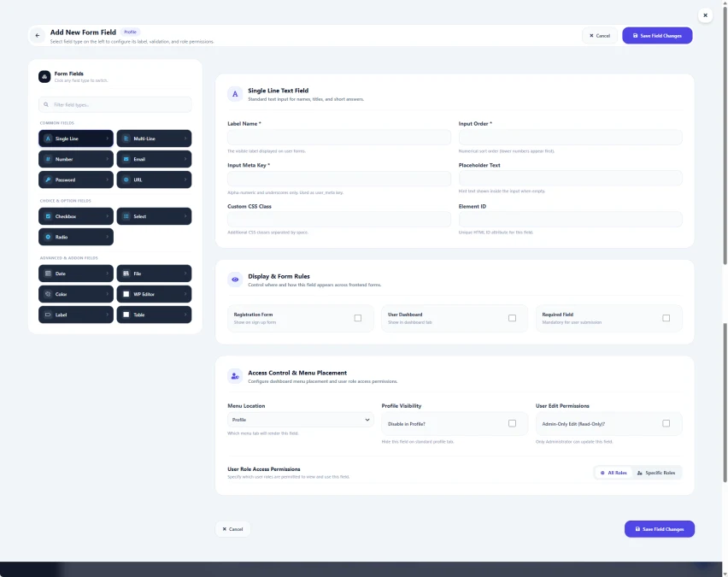The width and height of the screenshot is (728, 577).
Task: Click the chevron on the Multi-Line tile
Action: coord(185,138)
